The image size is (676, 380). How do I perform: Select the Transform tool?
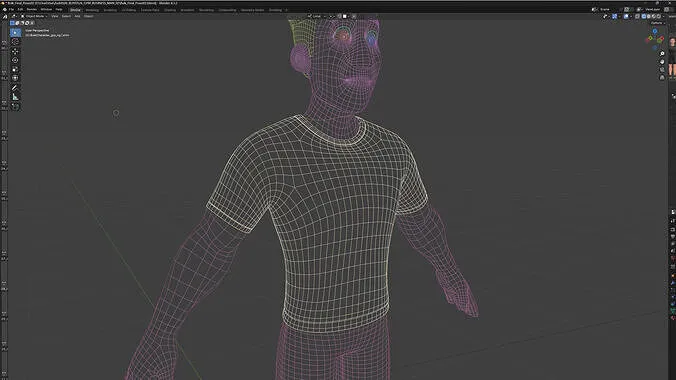(x=15, y=78)
